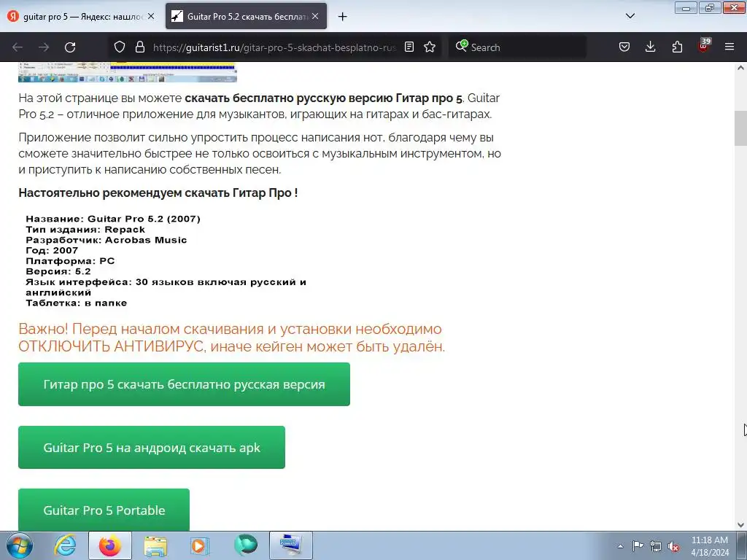Click the Guitar Pro screenshot thumbnail
Viewport: 747px width, 560px height.
pyautogui.click(x=127, y=72)
